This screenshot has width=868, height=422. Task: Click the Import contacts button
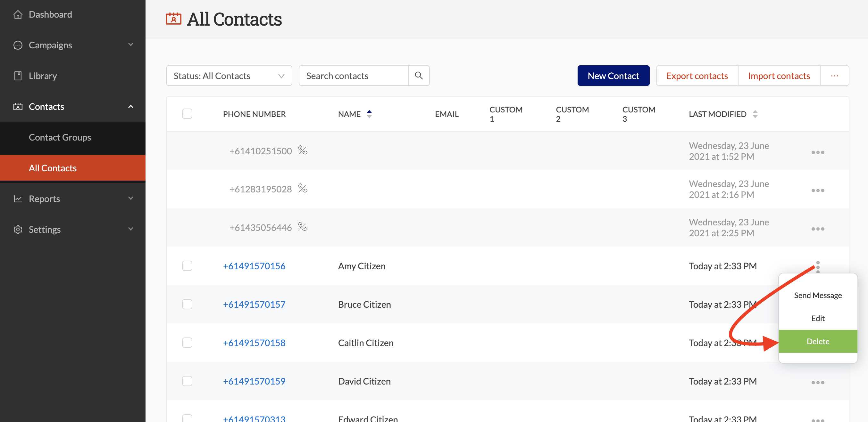point(779,76)
